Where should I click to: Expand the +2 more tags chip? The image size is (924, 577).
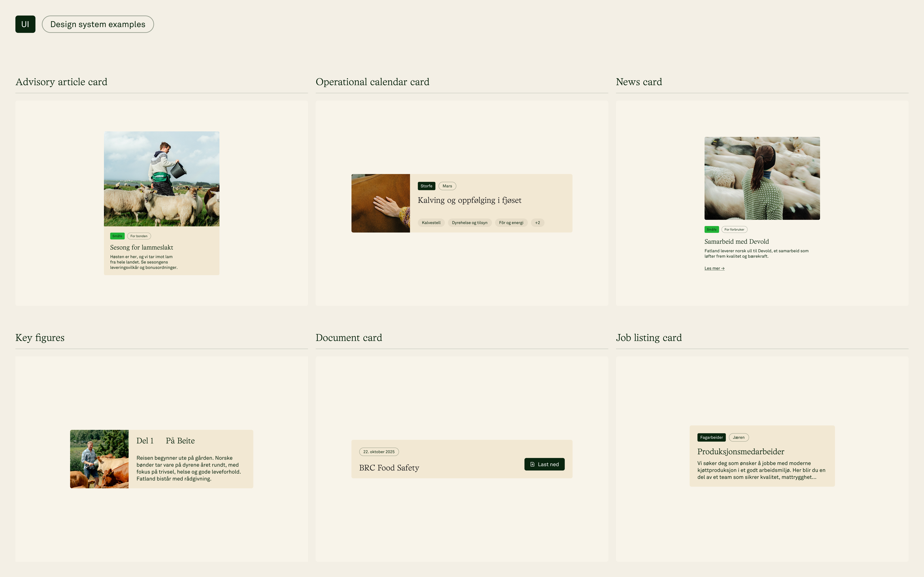(537, 223)
